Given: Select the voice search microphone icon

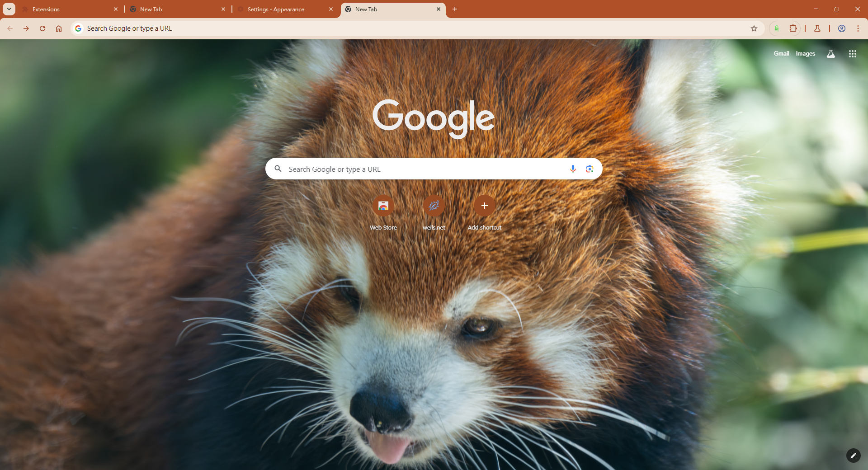Looking at the screenshot, I should [573, 169].
